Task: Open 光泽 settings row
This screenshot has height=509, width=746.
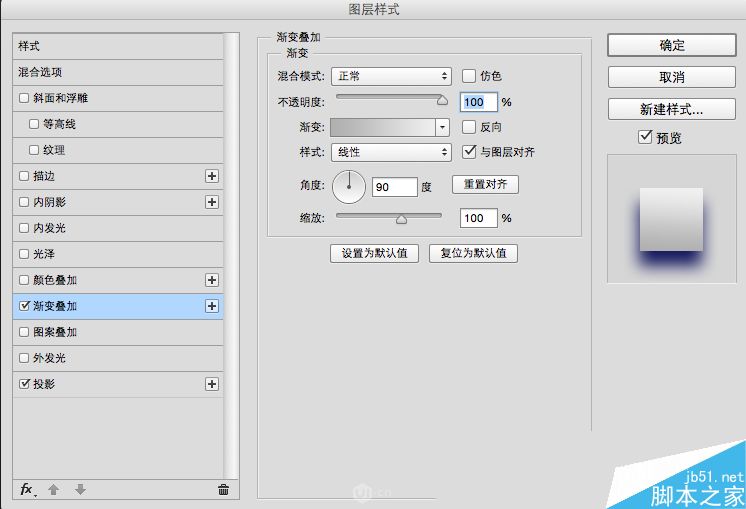Action: click(118, 254)
